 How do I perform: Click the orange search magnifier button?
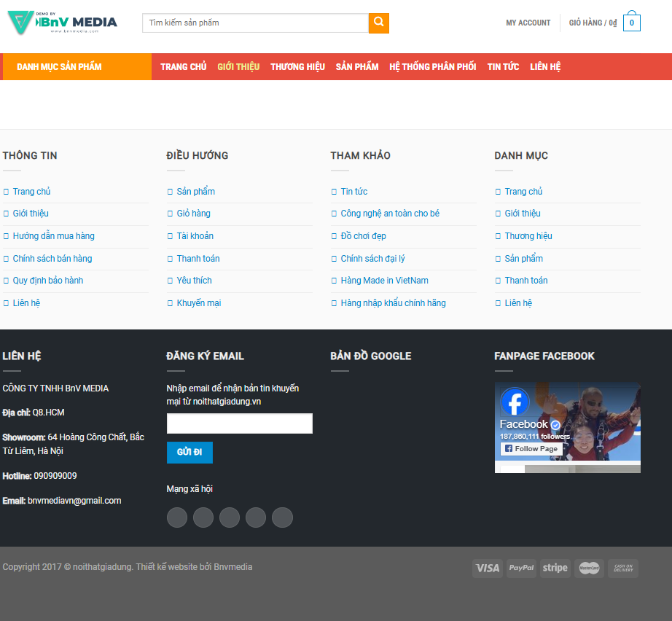[378, 23]
